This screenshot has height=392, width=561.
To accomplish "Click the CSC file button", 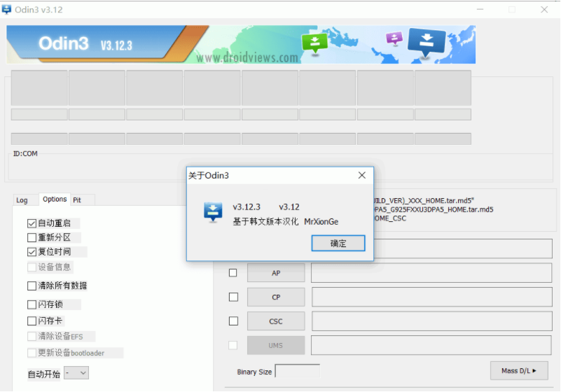I will click(x=276, y=321).
